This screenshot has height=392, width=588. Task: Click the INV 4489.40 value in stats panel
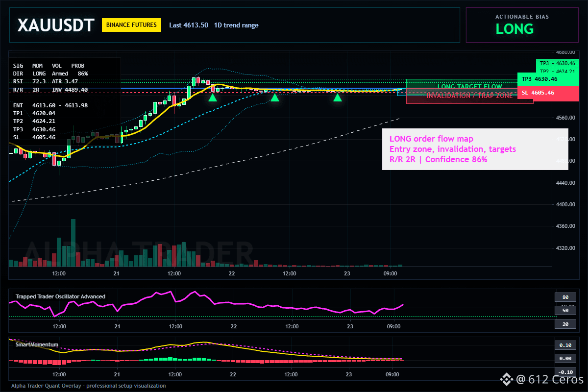coord(70,90)
